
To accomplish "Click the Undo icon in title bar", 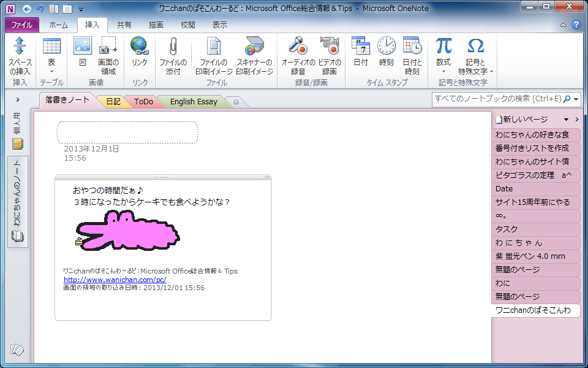I will [40, 9].
